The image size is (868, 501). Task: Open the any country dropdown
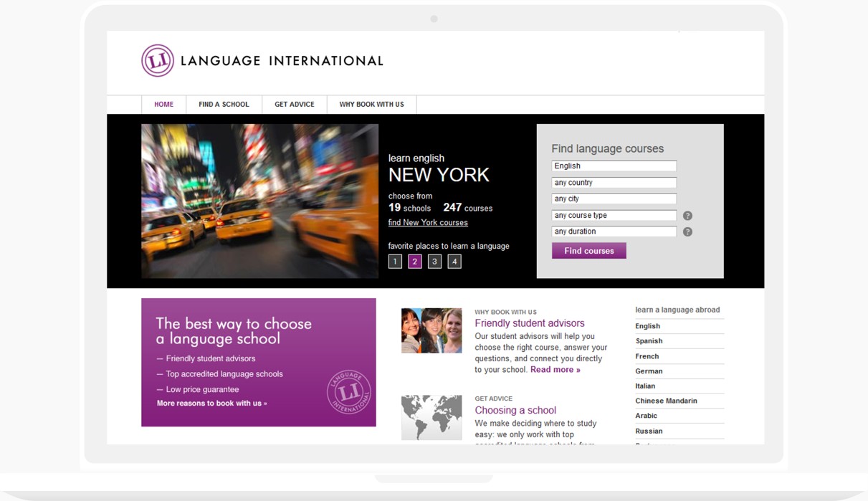(x=614, y=183)
